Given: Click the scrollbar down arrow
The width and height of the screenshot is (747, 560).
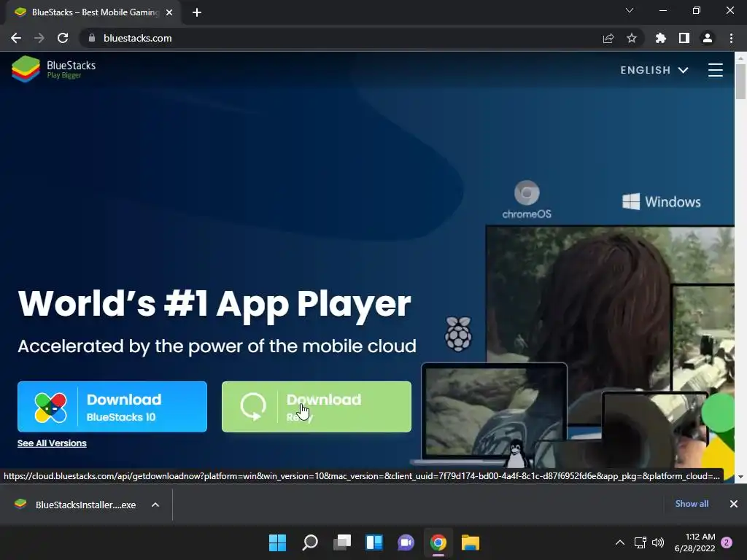Looking at the screenshot, I should 740,477.
